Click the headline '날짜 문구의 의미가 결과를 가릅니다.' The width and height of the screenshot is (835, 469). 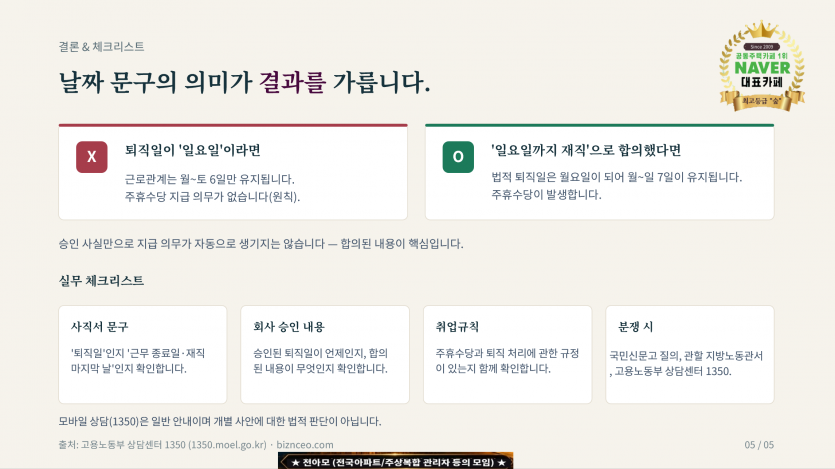[x=244, y=83]
